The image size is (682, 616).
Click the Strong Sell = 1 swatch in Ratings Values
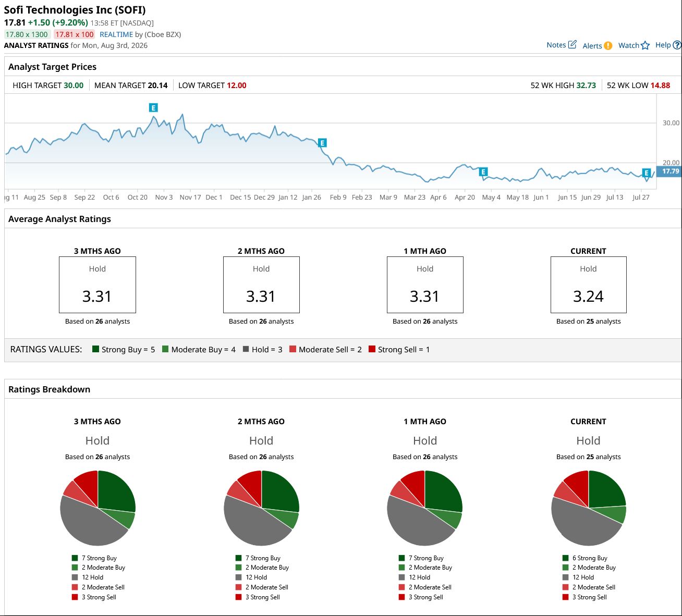click(372, 349)
